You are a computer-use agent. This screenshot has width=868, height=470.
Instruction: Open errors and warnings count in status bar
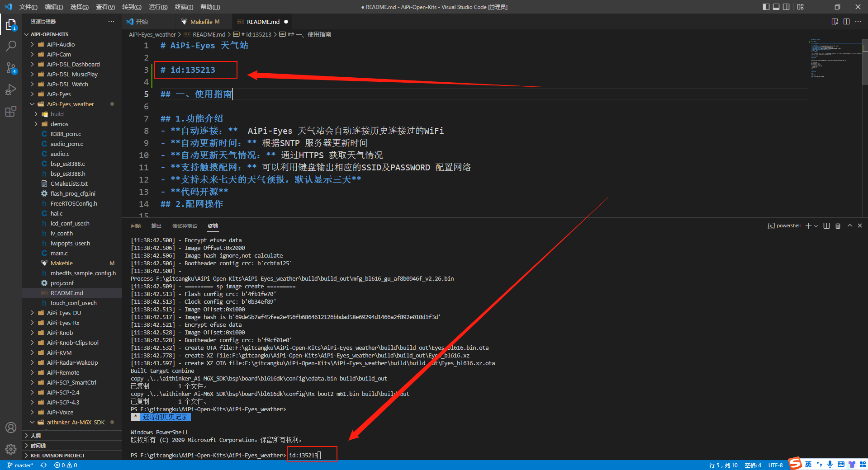[x=66, y=465]
